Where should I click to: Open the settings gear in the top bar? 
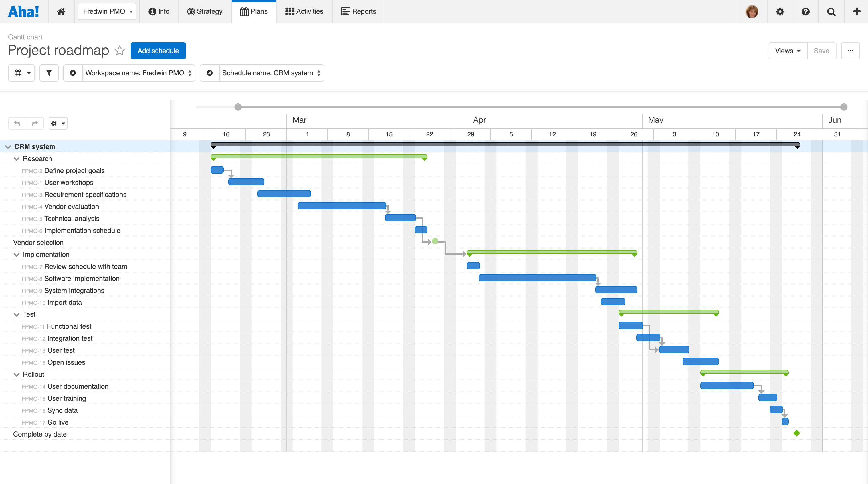(x=780, y=11)
